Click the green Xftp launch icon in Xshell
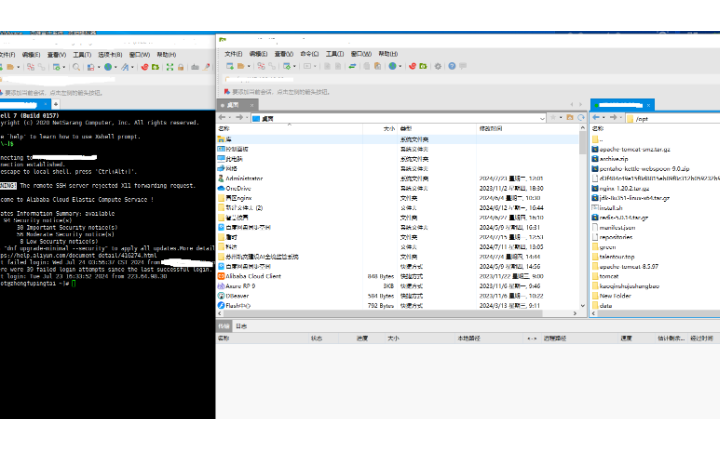Viewport: 720px width, 450px height. tap(156, 67)
